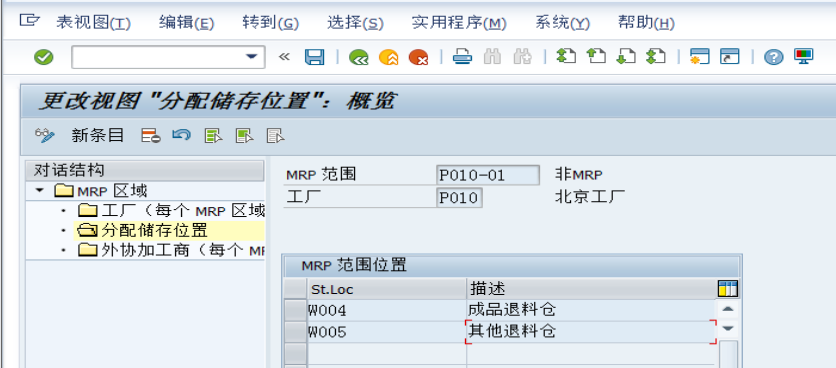Click the Find binoculars icon

tap(492, 57)
